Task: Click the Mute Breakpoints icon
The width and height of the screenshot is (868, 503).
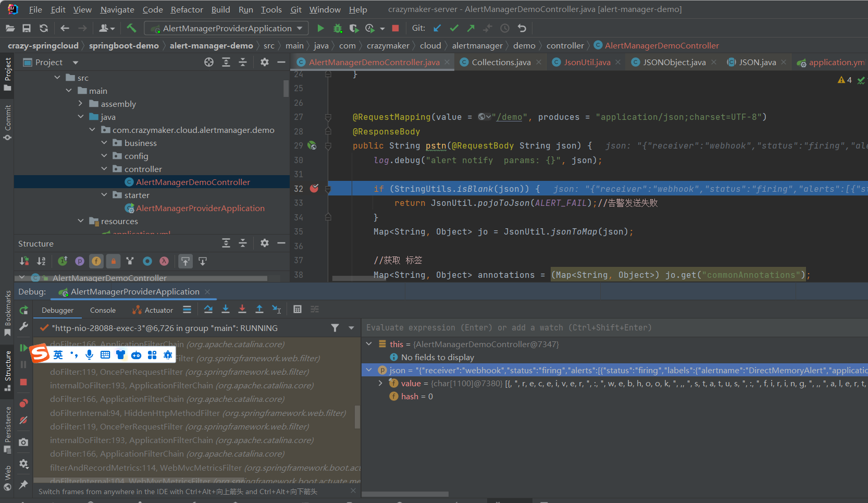Action: click(x=23, y=420)
